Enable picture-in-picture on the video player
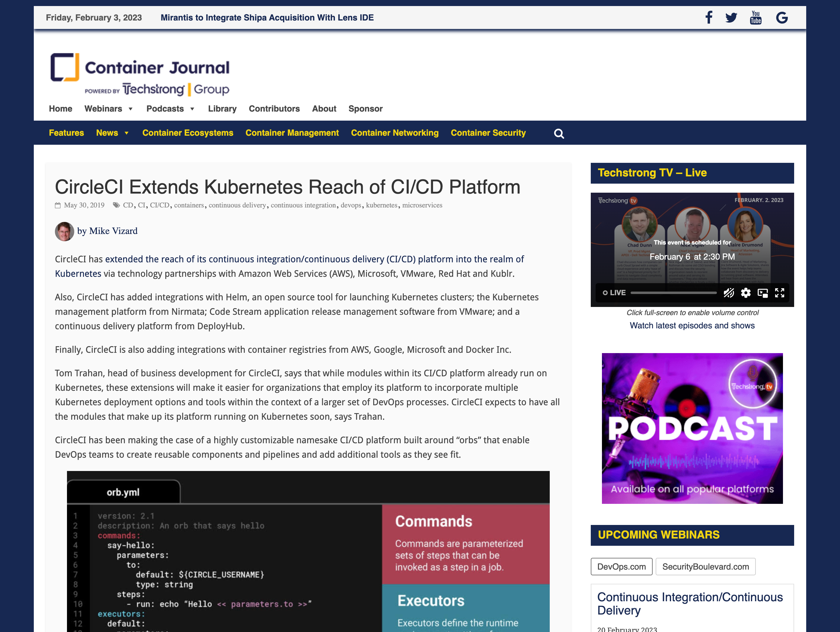 [762, 293]
